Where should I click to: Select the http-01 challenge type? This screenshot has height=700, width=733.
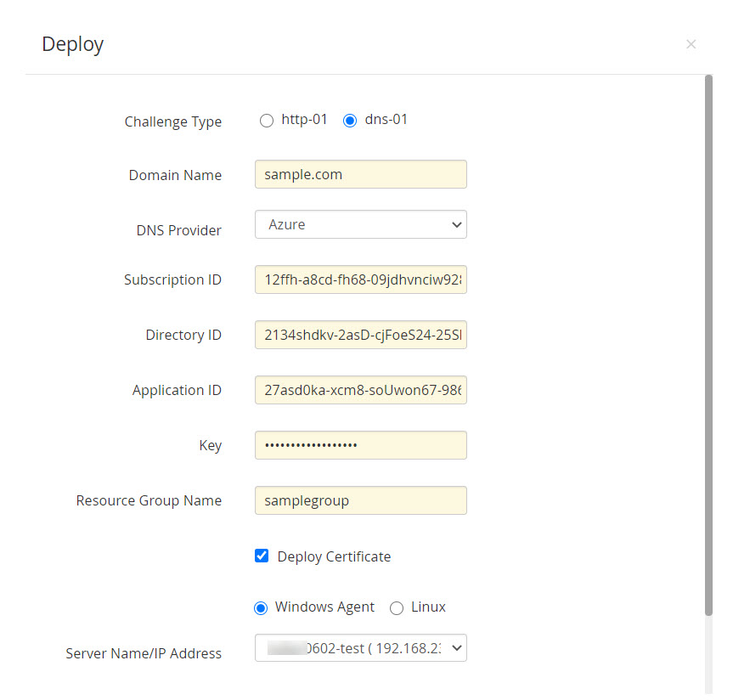pyautogui.click(x=267, y=121)
